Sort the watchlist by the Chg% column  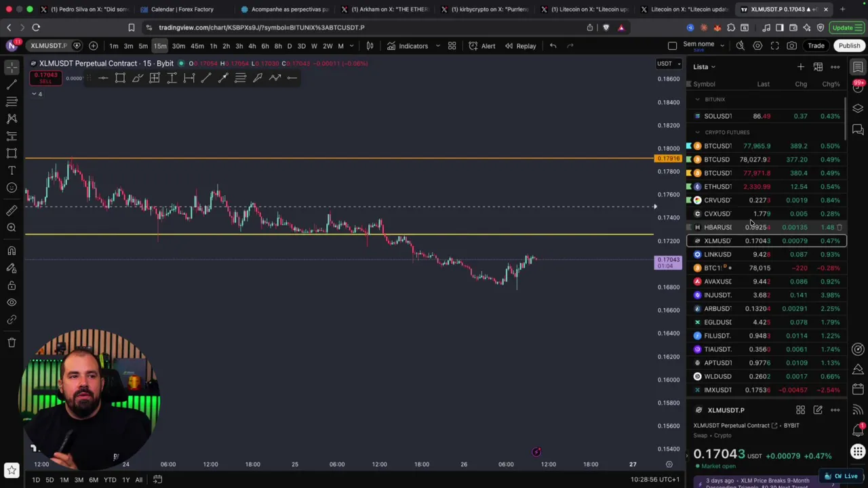click(831, 84)
